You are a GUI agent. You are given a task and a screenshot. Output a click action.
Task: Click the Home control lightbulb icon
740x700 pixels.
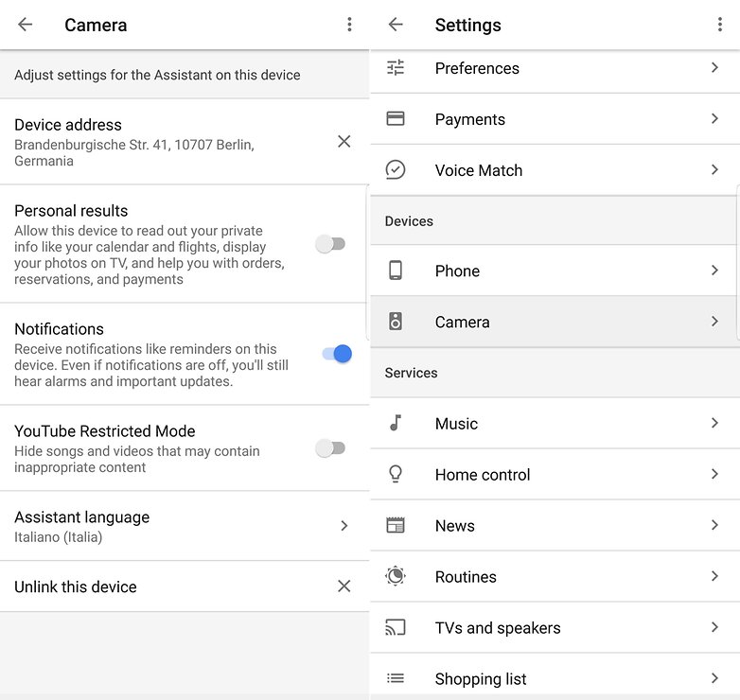pos(396,474)
